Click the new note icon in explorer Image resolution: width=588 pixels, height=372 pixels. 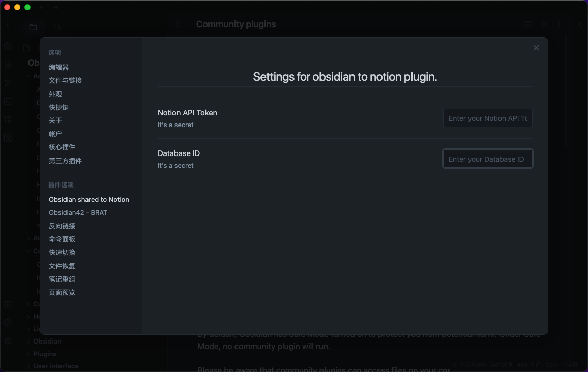(26, 48)
